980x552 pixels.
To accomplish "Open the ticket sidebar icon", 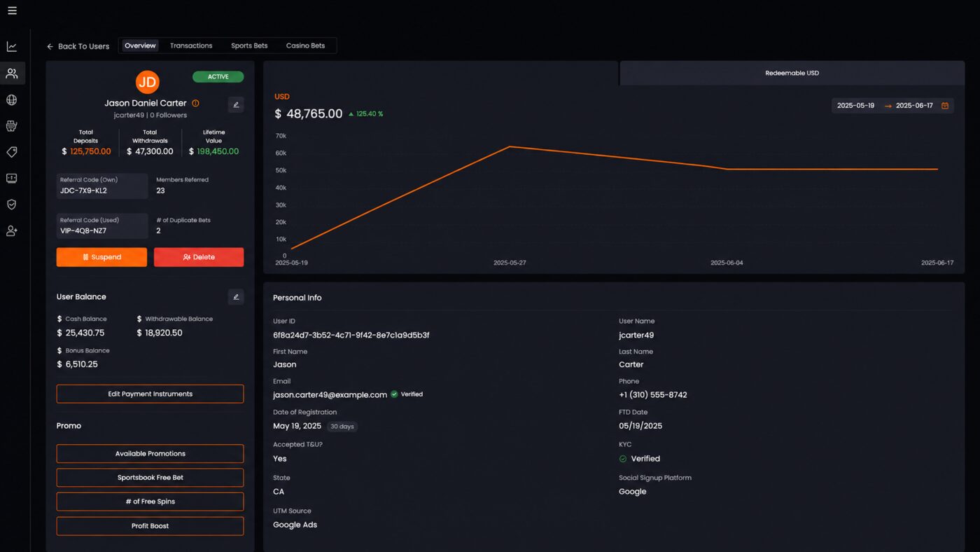I will tap(12, 179).
